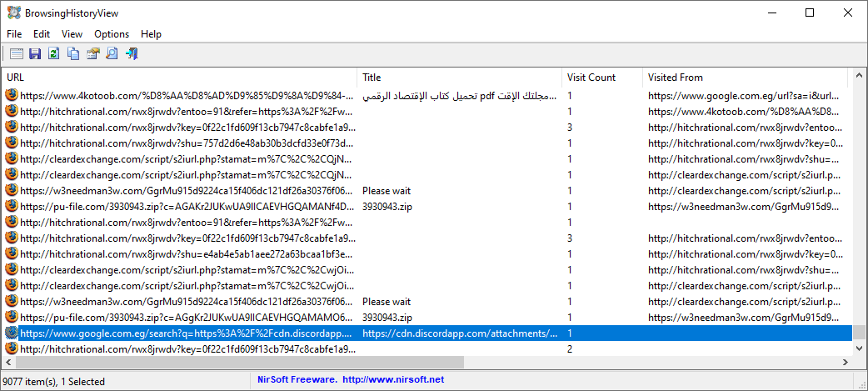Open the Edit menu
Image resolution: width=868 pixels, height=391 pixels.
click(x=42, y=34)
